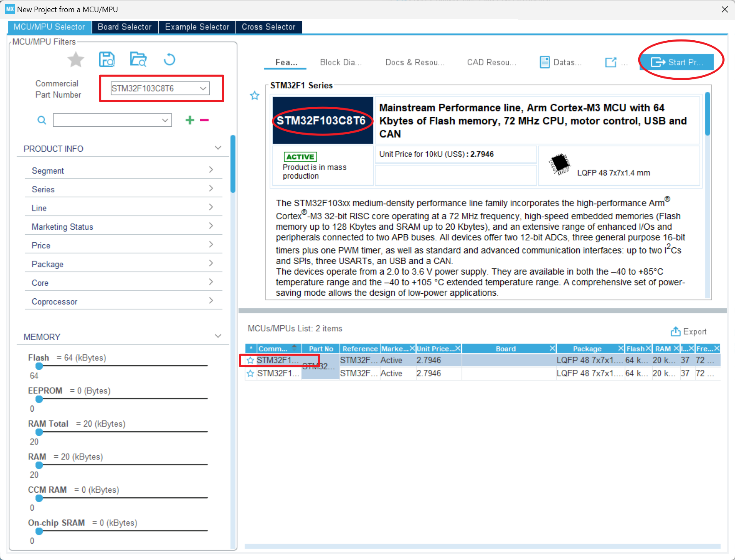Click the LQFP 48 package chip image

tap(560, 164)
